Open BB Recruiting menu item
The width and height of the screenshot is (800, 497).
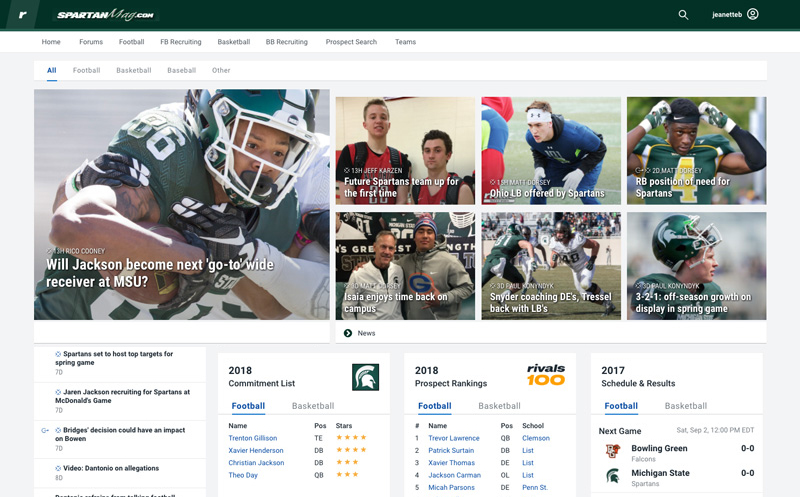coord(287,42)
